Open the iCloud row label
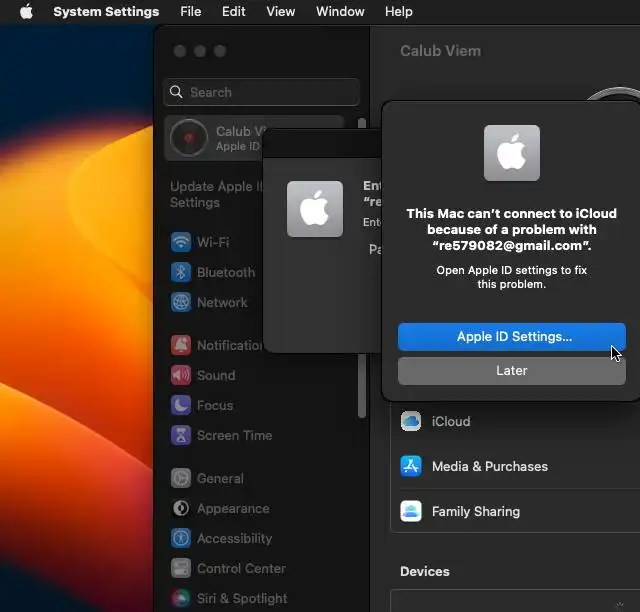The height and width of the screenshot is (612, 640). (x=451, y=421)
